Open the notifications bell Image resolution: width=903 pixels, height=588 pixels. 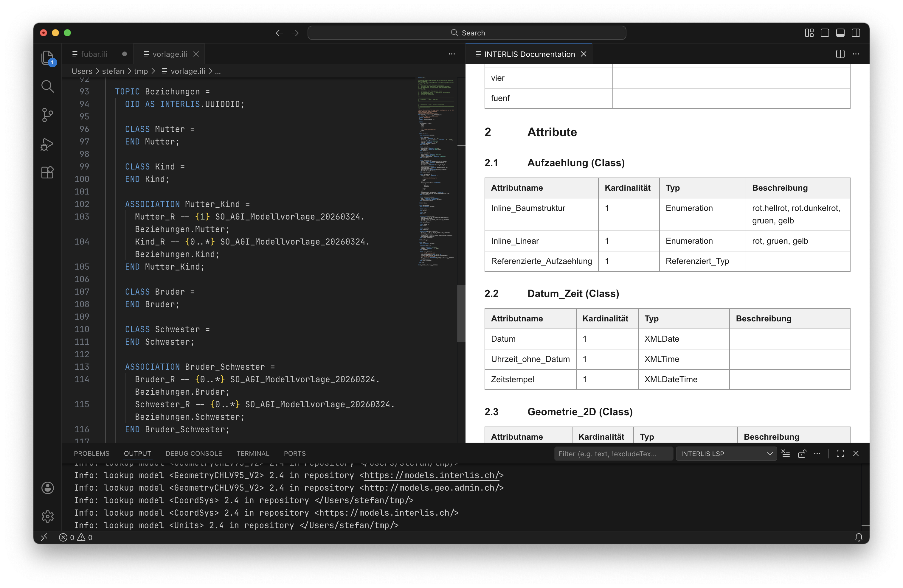pyautogui.click(x=859, y=537)
